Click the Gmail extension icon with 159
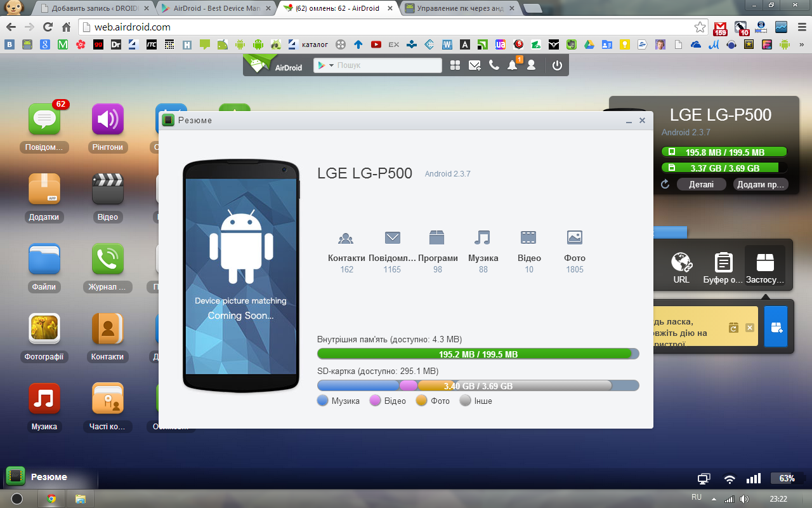 720,28
